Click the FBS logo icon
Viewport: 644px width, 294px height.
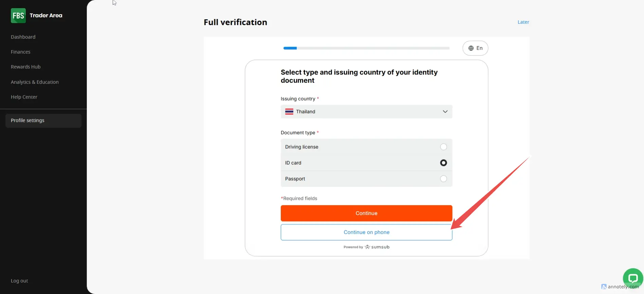click(18, 16)
